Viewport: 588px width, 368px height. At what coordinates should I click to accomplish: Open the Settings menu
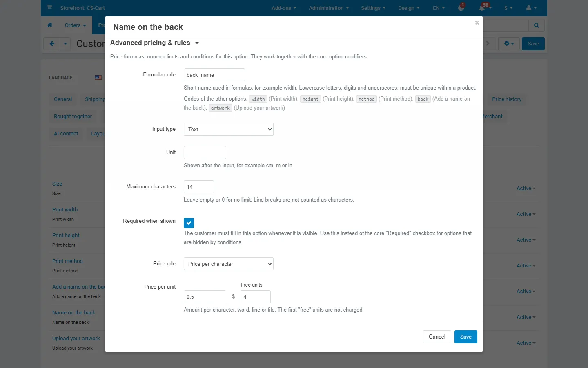pyautogui.click(x=373, y=8)
